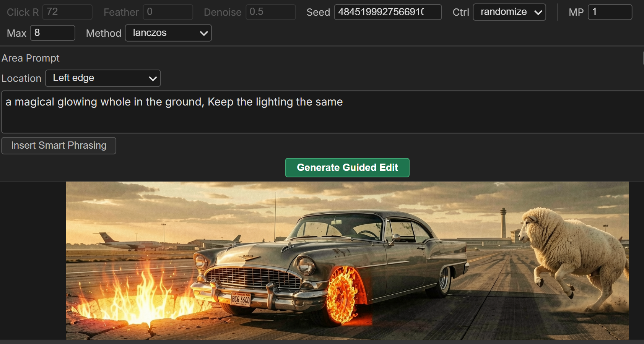Click the Click R value field

67,12
